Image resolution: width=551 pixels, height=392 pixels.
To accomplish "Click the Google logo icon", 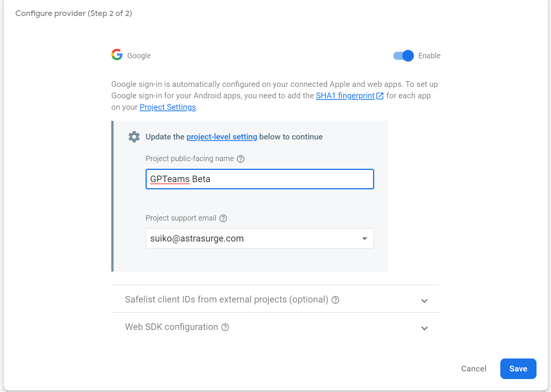I will tap(117, 55).
